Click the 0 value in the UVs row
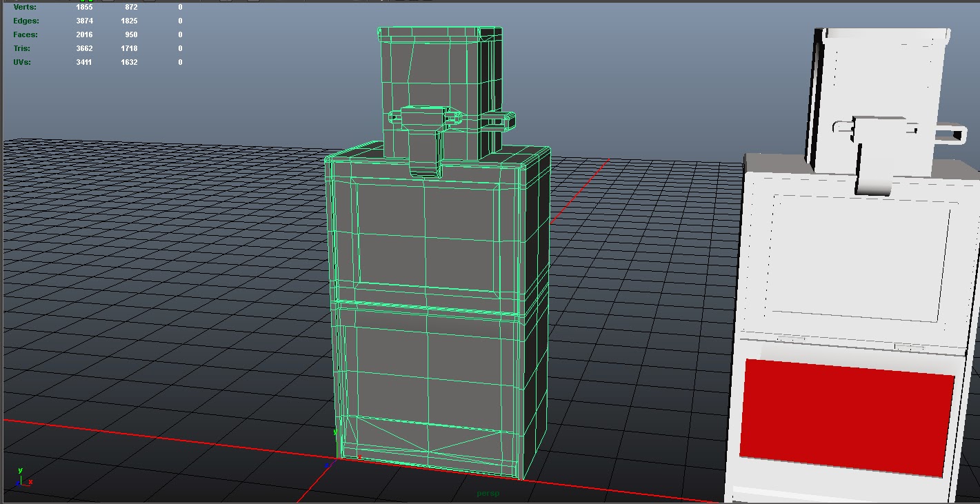 coord(180,62)
